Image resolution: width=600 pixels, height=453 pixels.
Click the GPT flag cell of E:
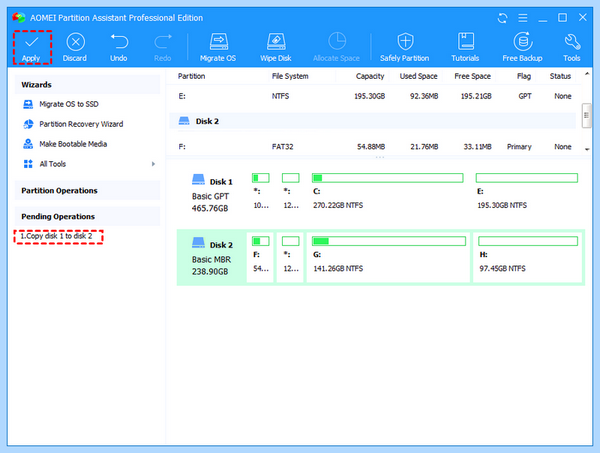525,96
